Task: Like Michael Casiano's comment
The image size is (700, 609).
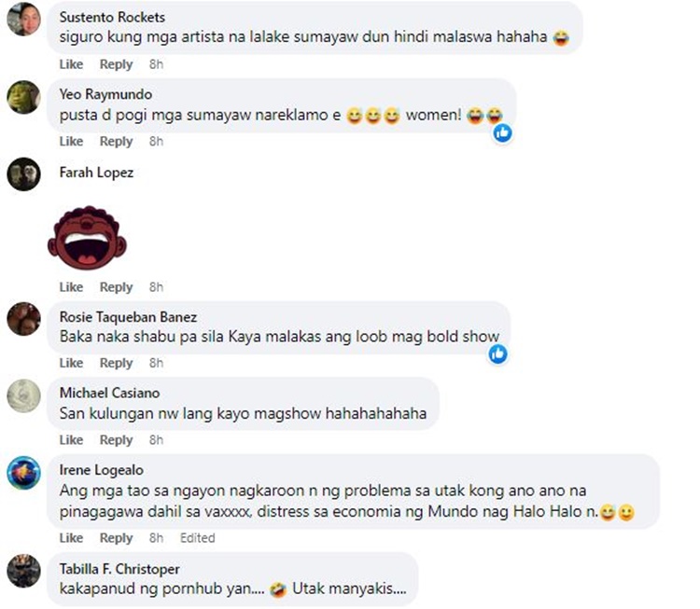Action: (71, 440)
